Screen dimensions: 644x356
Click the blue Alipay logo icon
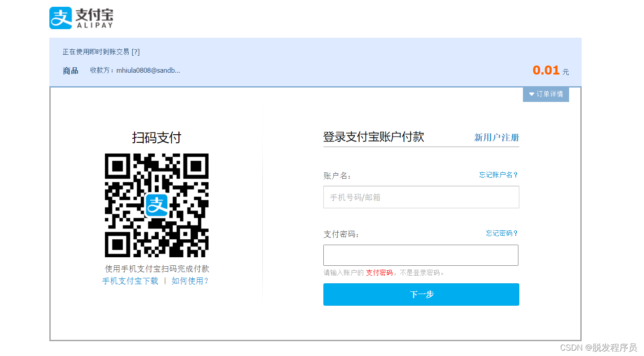[61, 18]
